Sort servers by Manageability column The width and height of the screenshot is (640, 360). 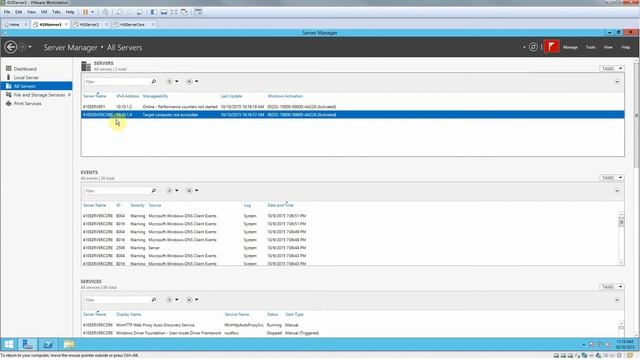[156, 96]
